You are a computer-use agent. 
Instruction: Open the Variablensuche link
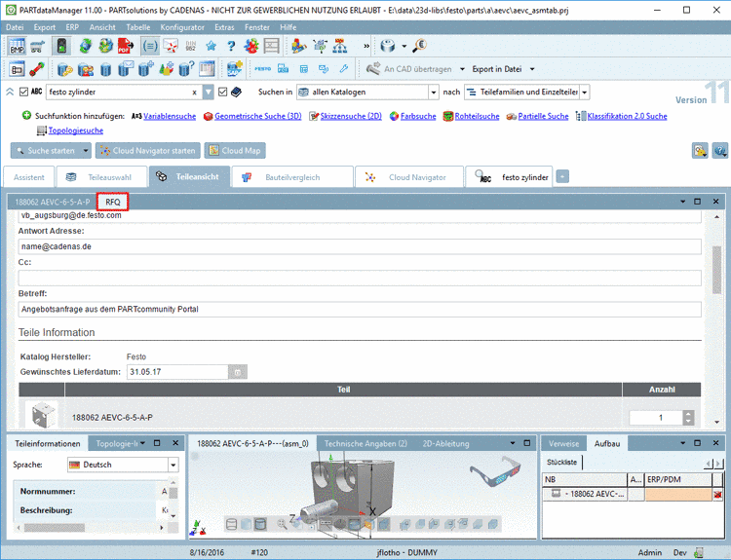click(x=170, y=116)
